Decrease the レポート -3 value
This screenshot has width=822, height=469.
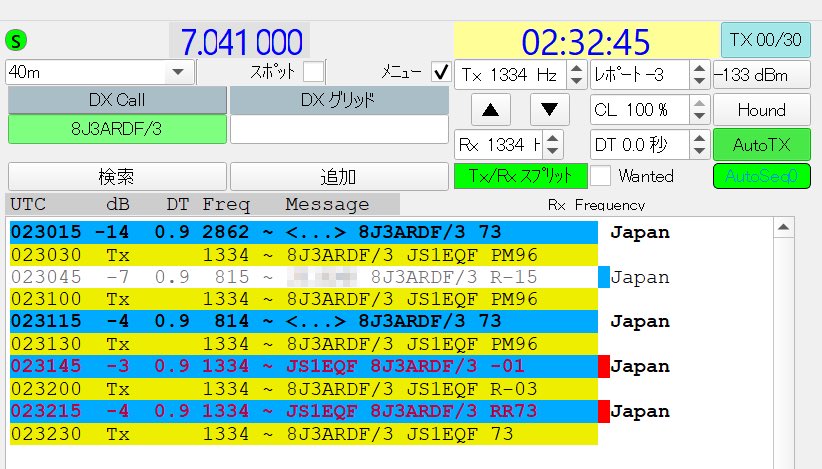click(699, 81)
